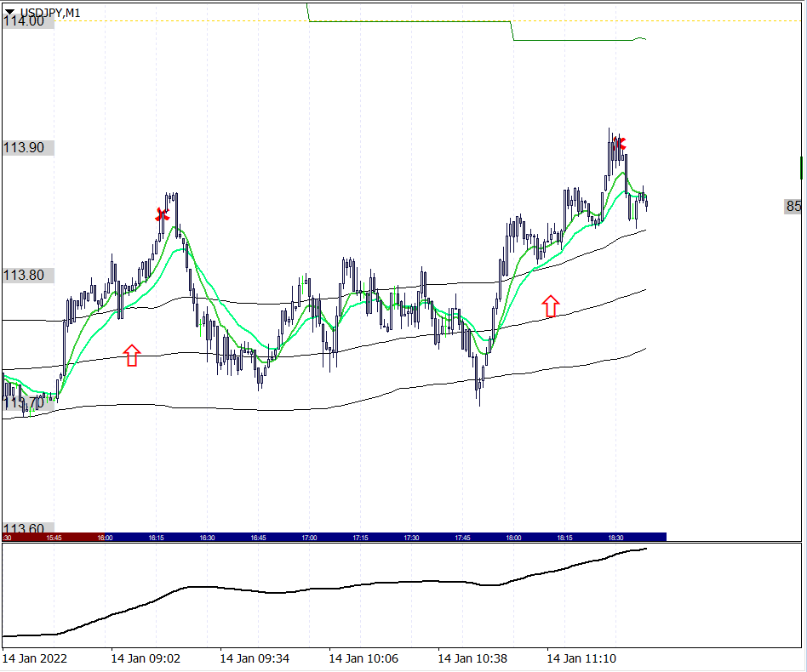Click the 113.90 price level label
The height and width of the screenshot is (672, 807).
tap(25, 148)
